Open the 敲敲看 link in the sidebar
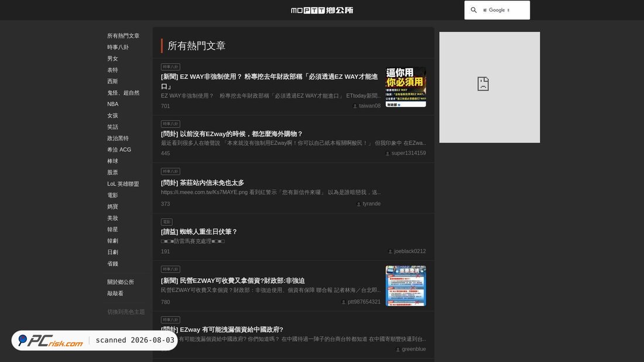Image resolution: width=644 pixels, height=362 pixels. click(115, 294)
